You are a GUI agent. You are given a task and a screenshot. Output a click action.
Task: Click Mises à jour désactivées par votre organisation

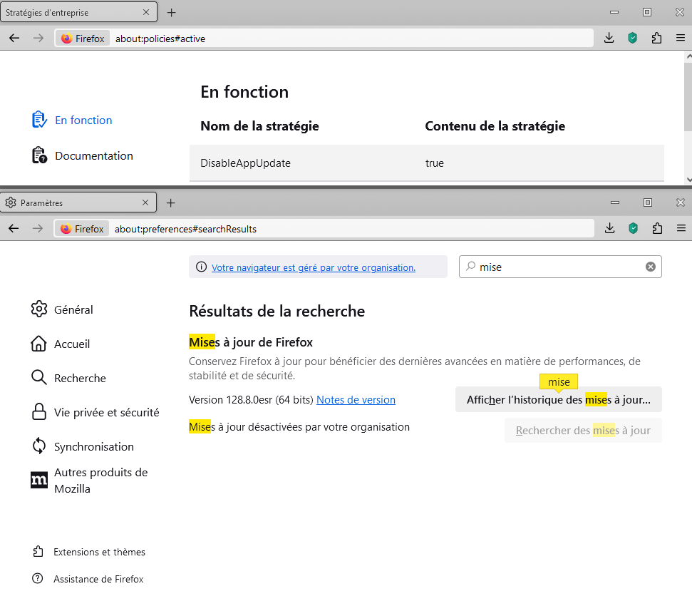[x=299, y=427]
